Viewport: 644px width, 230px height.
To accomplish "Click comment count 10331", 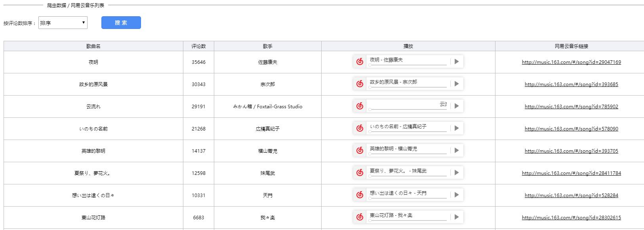I will pos(198,195).
